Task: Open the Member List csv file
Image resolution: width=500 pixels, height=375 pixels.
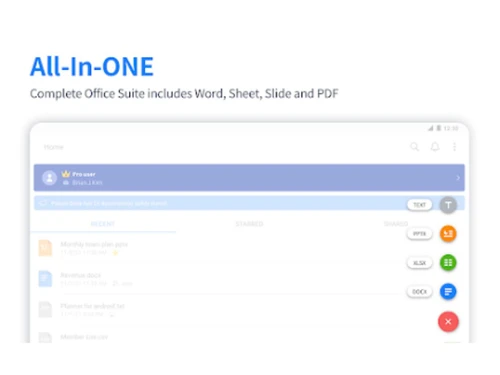Action: tap(213, 337)
